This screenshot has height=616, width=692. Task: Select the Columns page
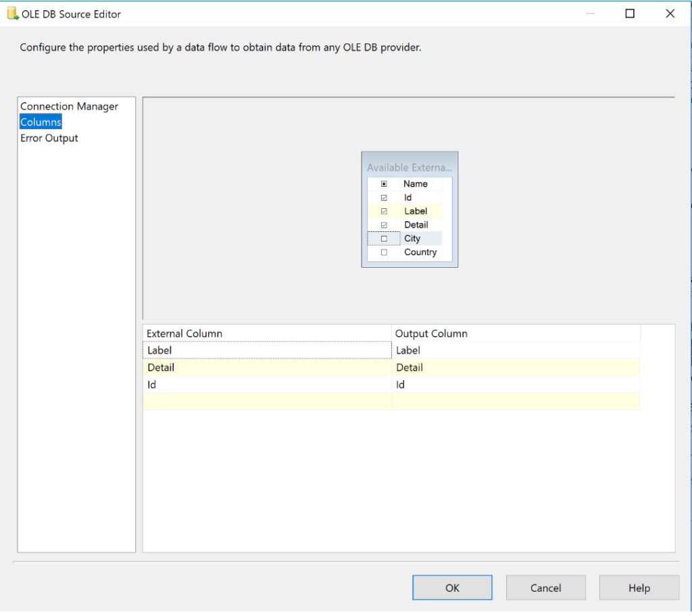(41, 122)
